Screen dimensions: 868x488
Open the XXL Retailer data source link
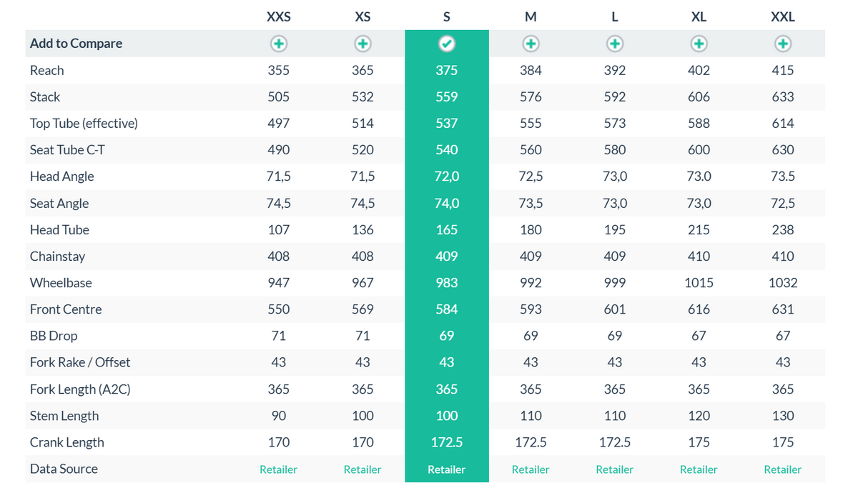point(783,469)
